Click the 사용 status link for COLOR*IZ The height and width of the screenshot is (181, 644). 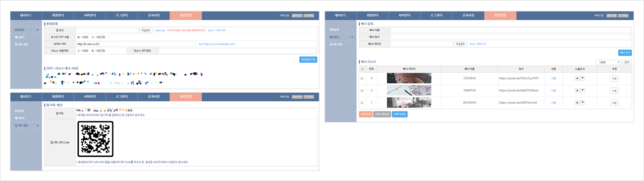[553, 78]
